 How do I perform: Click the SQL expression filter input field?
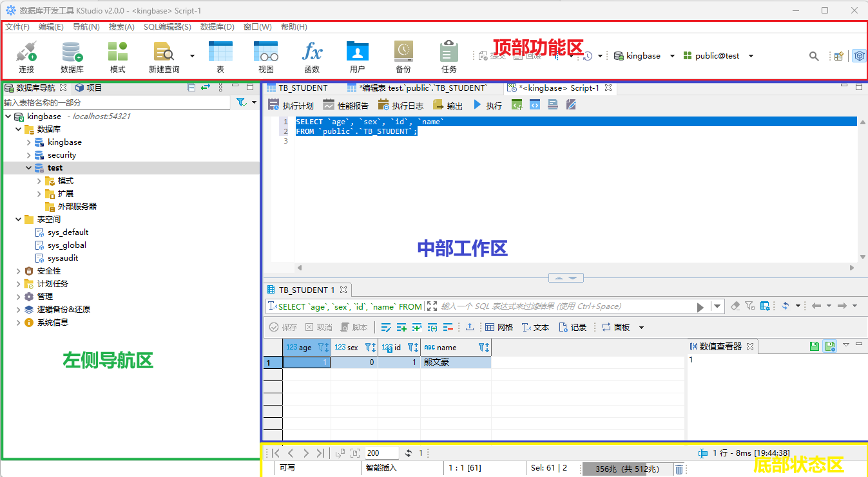tap(558, 306)
